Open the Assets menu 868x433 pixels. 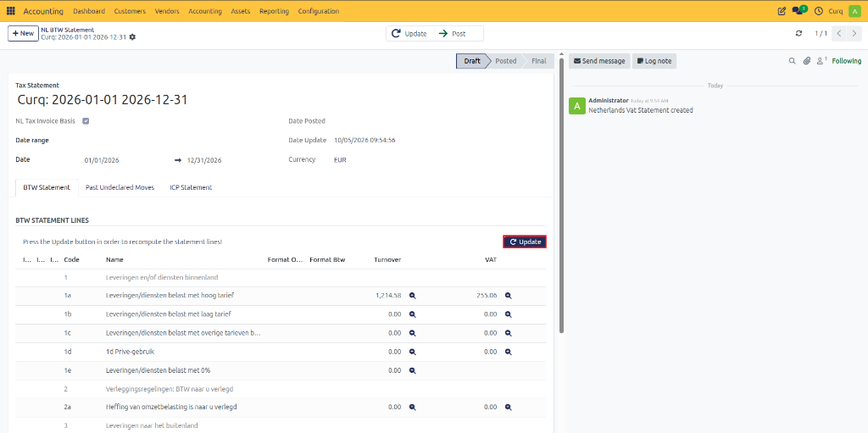(x=240, y=11)
